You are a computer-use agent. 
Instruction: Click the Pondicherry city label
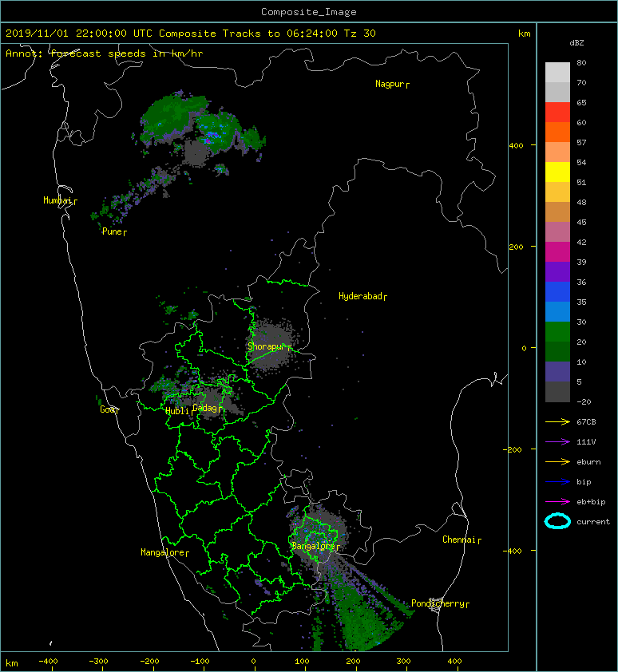(x=440, y=603)
